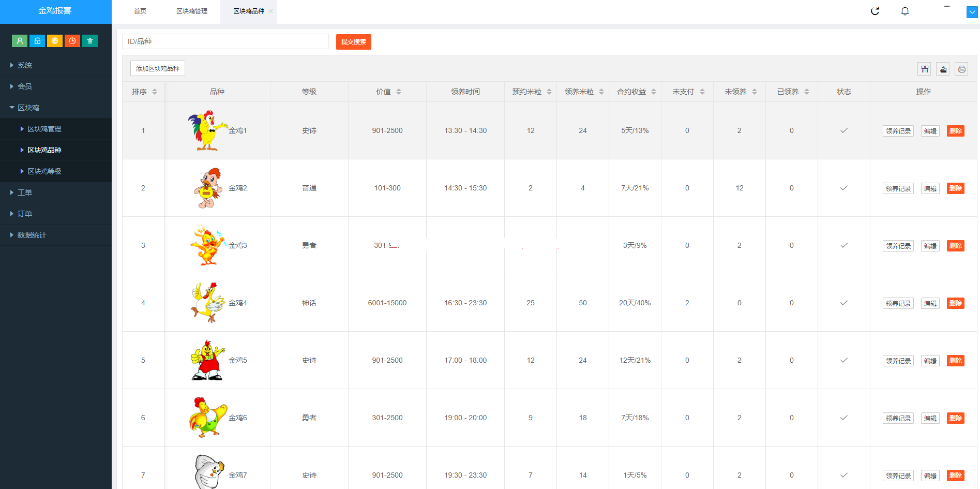
Task: Switch to the 首页 tab
Action: pyautogui.click(x=139, y=10)
